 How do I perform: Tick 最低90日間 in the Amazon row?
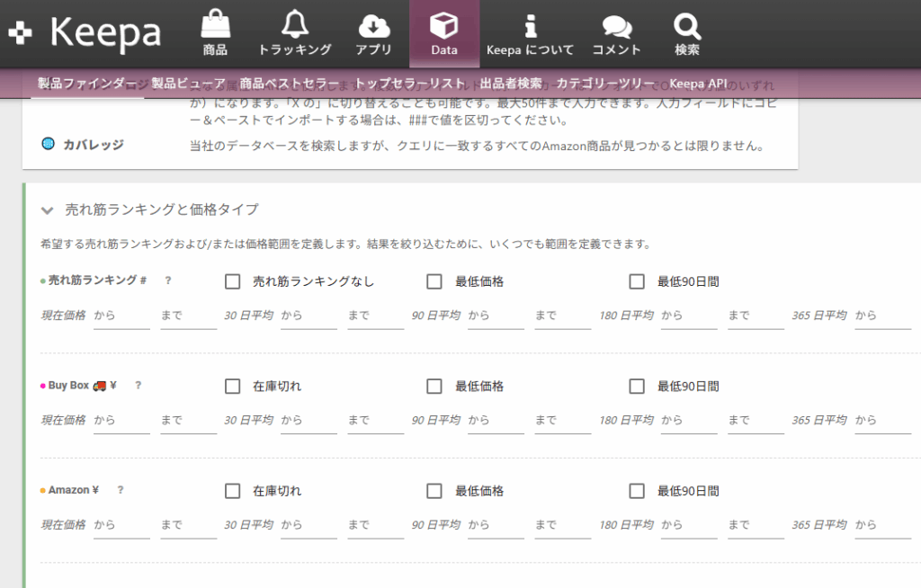click(x=638, y=491)
